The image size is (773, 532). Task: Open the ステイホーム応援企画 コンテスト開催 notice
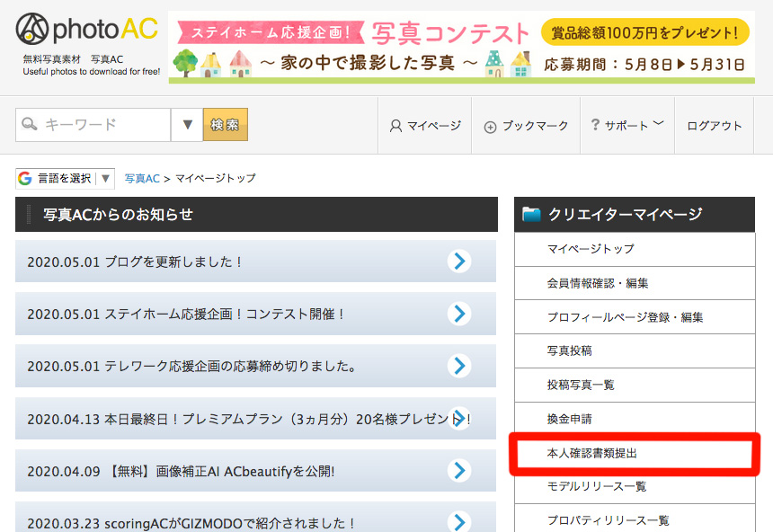(255, 314)
